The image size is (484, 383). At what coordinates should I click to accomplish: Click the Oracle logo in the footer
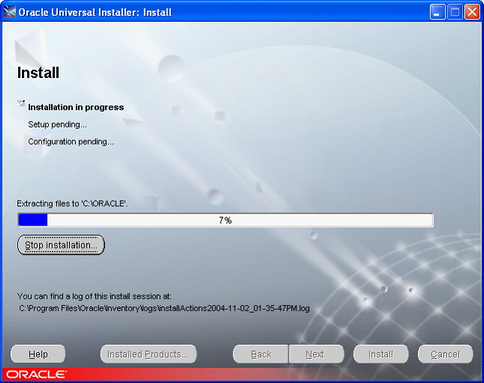[x=36, y=374]
